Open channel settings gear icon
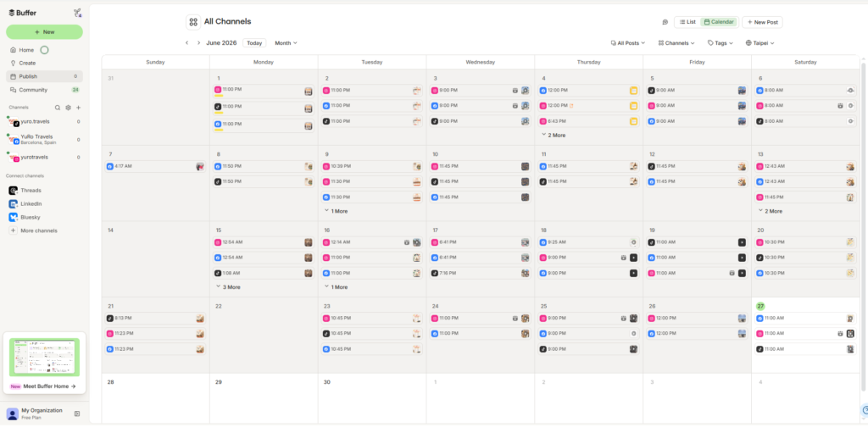This screenshot has height=433, width=868. (68, 108)
